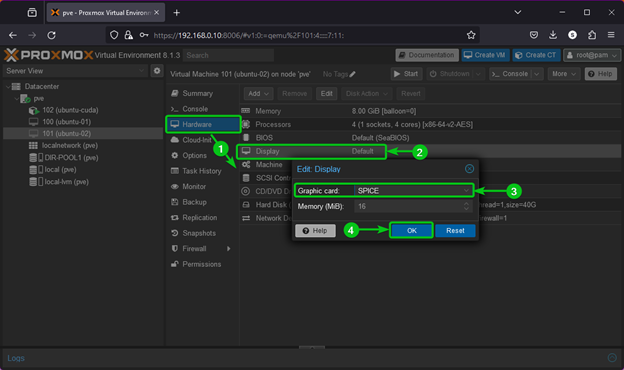624x370 pixels.
Task: Click the Create VM button
Action: (x=486, y=55)
